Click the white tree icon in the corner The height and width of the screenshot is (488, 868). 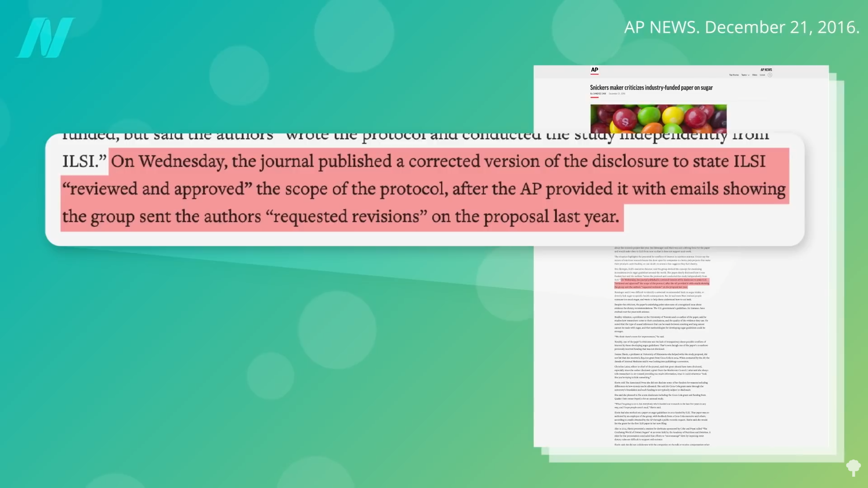pyautogui.click(x=853, y=468)
